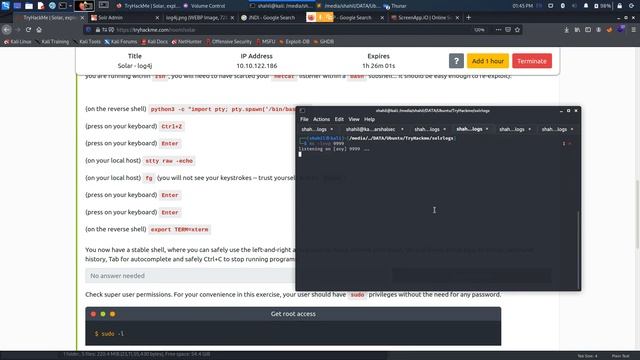Close the Solr Admin tab

[158, 18]
